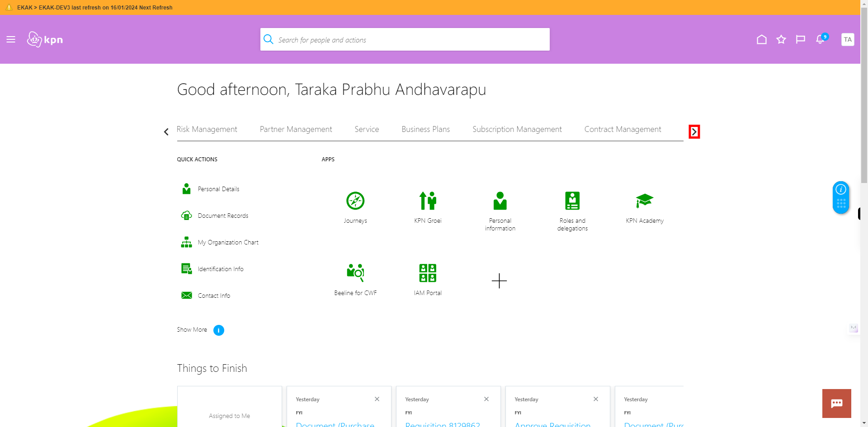Click the Assigned to Me card
The width and height of the screenshot is (868, 427).
230,407
